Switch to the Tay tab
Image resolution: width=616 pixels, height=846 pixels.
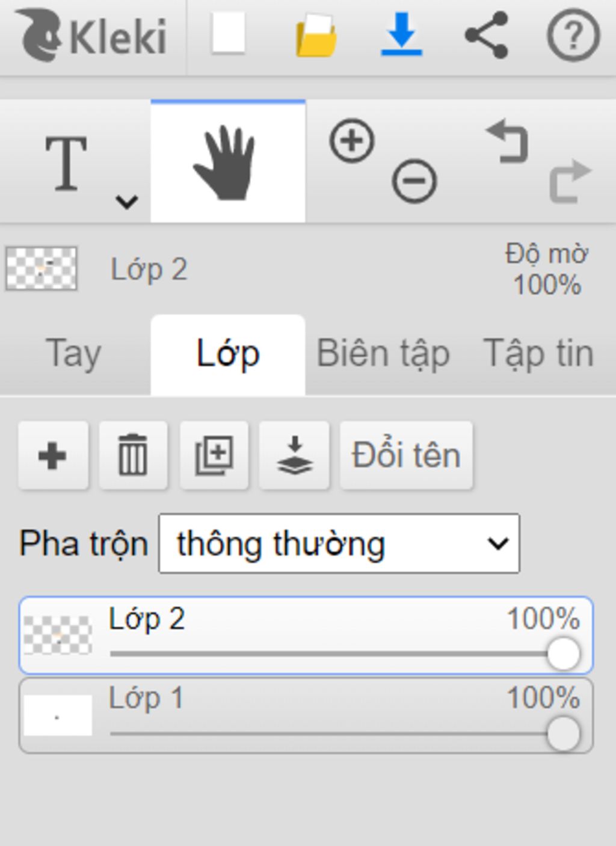[x=74, y=354]
